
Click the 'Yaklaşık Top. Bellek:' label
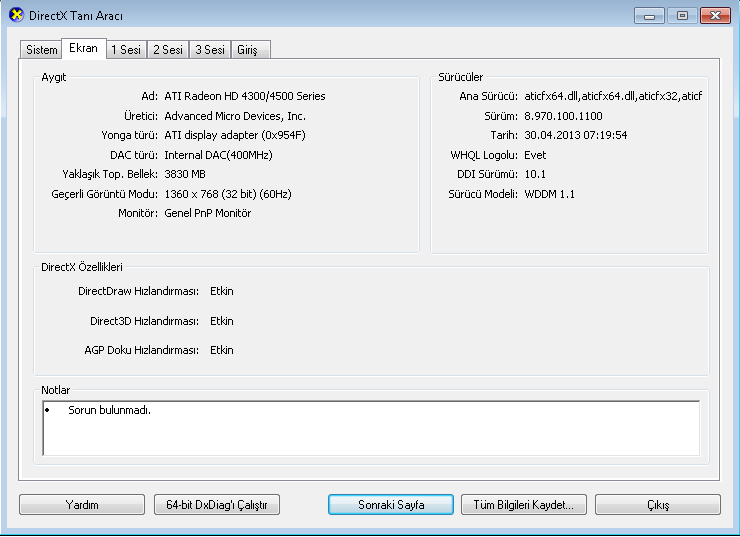pyautogui.click(x=110, y=174)
